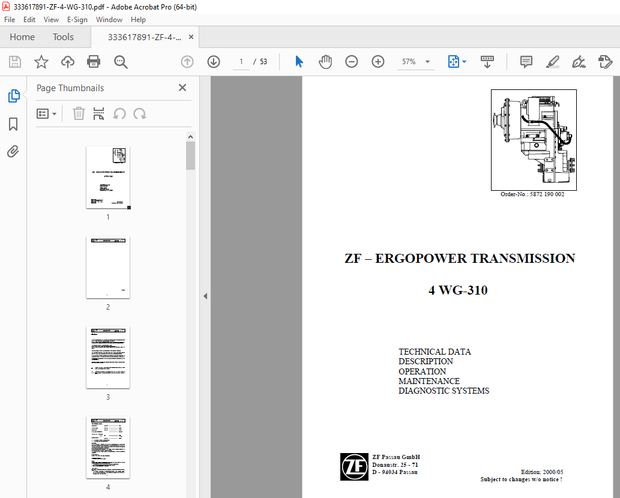The image size is (620, 498).
Task: Click the fit page view icon
Action: click(454, 62)
